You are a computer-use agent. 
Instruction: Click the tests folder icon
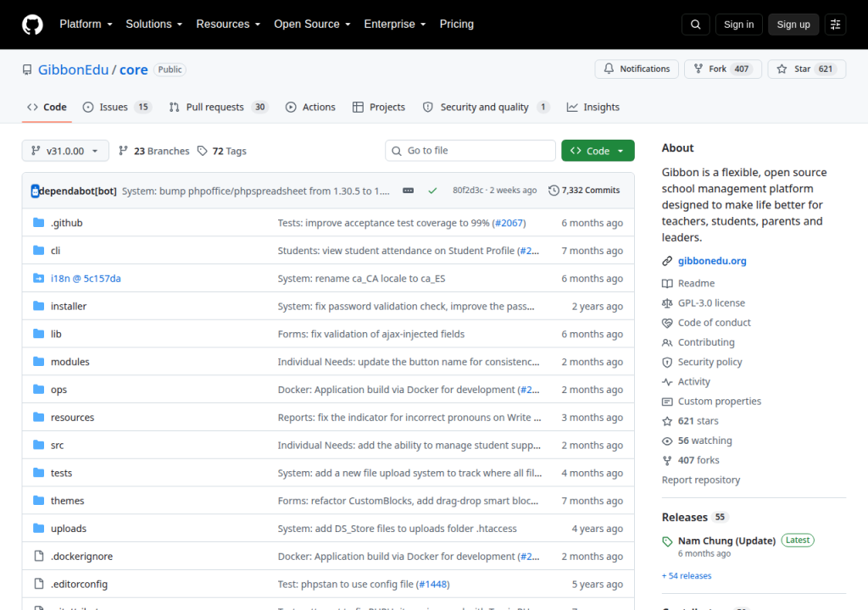(x=38, y=472)
